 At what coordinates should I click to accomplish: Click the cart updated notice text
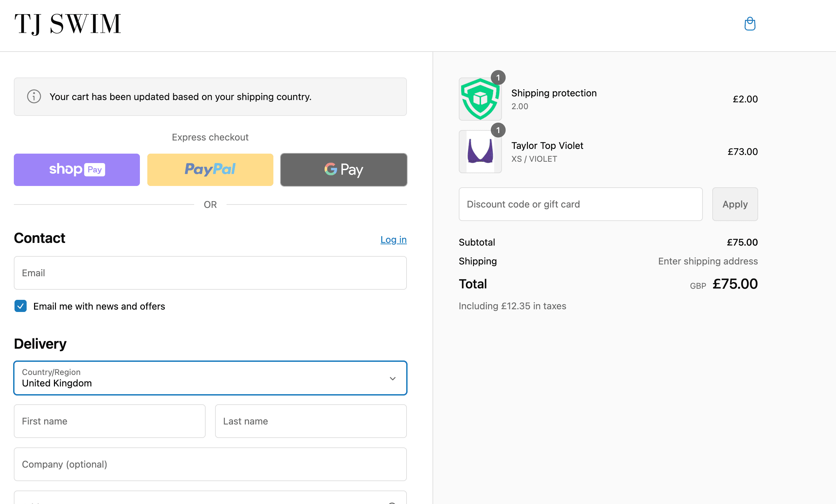pos(180,97)
